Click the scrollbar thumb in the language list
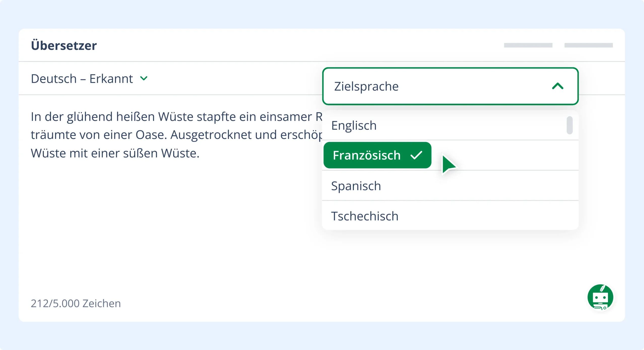 point(570,125)
